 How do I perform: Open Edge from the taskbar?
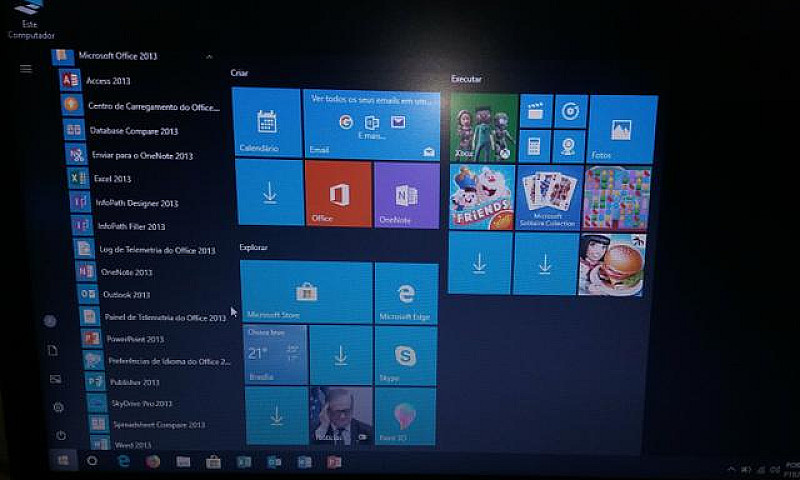pyautogui.click(x=123, y=462)
